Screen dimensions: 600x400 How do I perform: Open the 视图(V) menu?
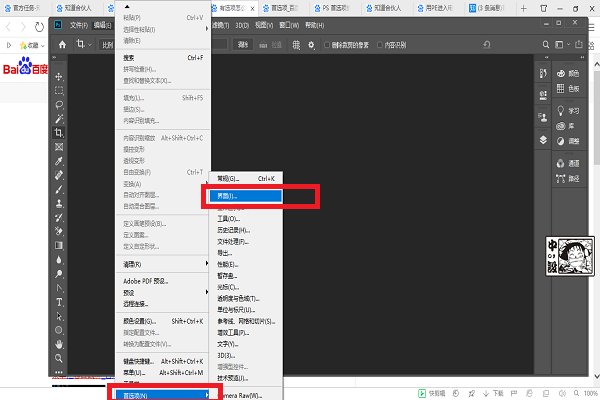coord(264,25)
